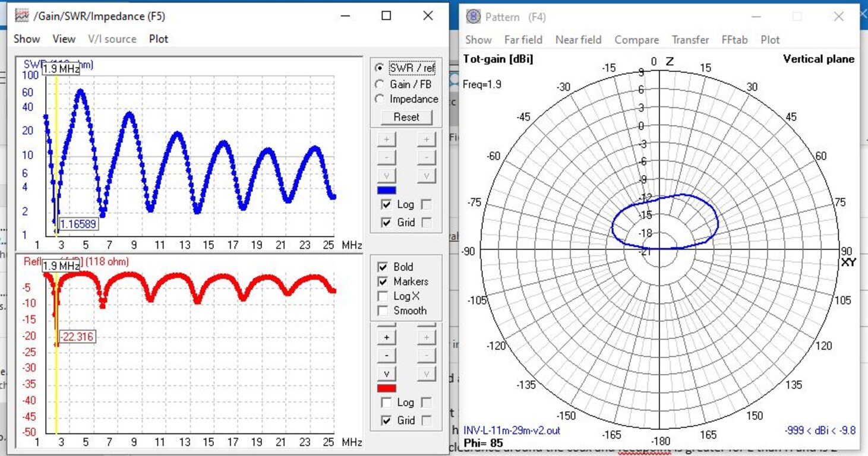
Task: Toggle the Grid checkbox under the blue swatch
Action: pyautogui.click(x=386, y=223)
